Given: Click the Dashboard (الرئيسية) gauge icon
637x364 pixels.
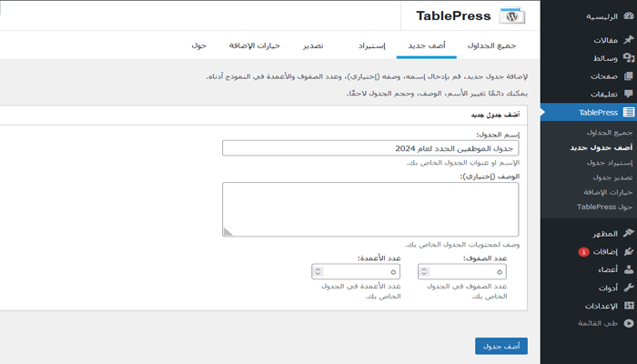Looking at the screenshot, I should [x=629, y=16].
